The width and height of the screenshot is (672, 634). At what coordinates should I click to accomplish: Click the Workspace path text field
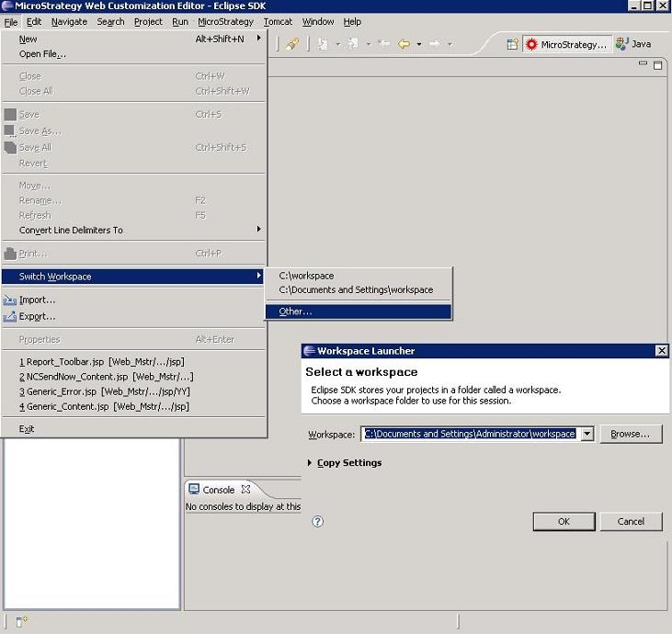pos(469,434)
